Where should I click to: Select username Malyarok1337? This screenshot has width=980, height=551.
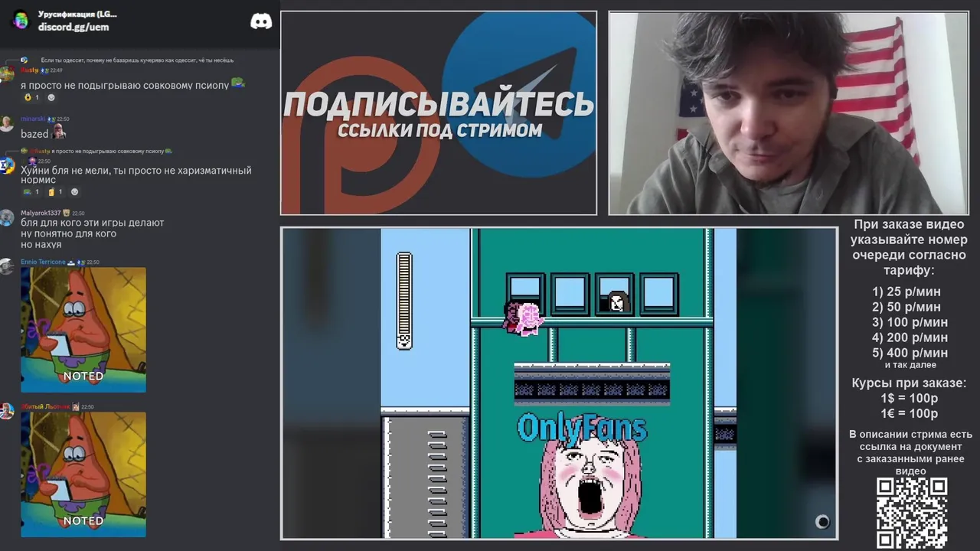[41, 213]
